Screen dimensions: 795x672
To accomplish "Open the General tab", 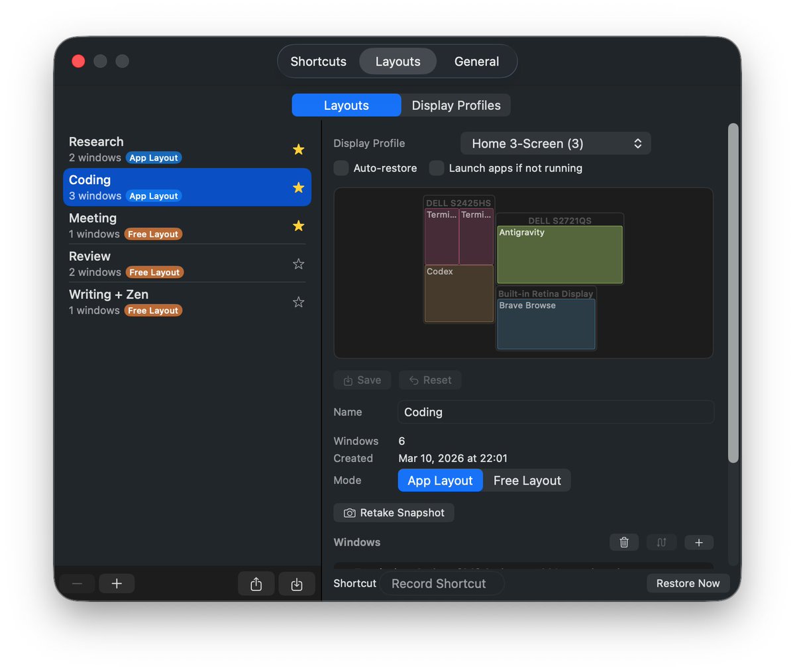I will pyautogui.click(x=477, y=62).
